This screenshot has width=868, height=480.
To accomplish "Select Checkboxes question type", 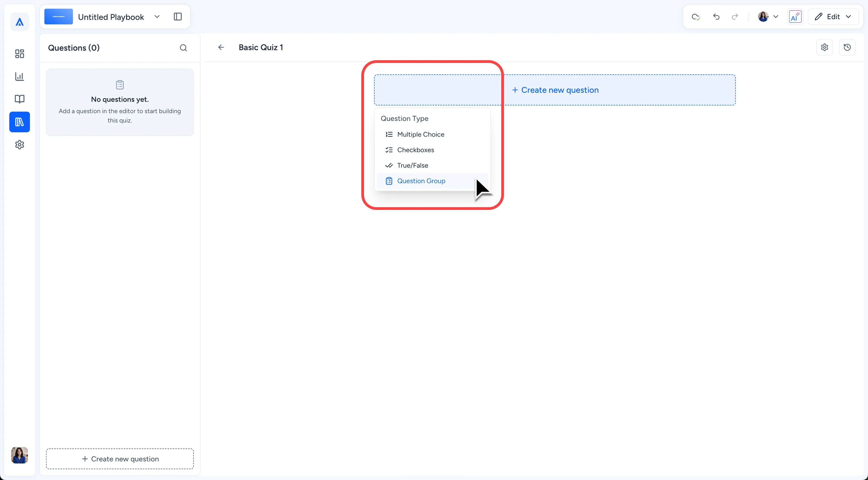I will click(x=432, y=150).
